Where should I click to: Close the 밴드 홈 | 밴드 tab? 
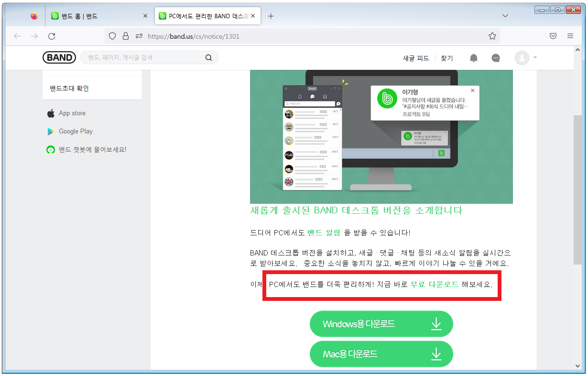(x=145, y=16)
